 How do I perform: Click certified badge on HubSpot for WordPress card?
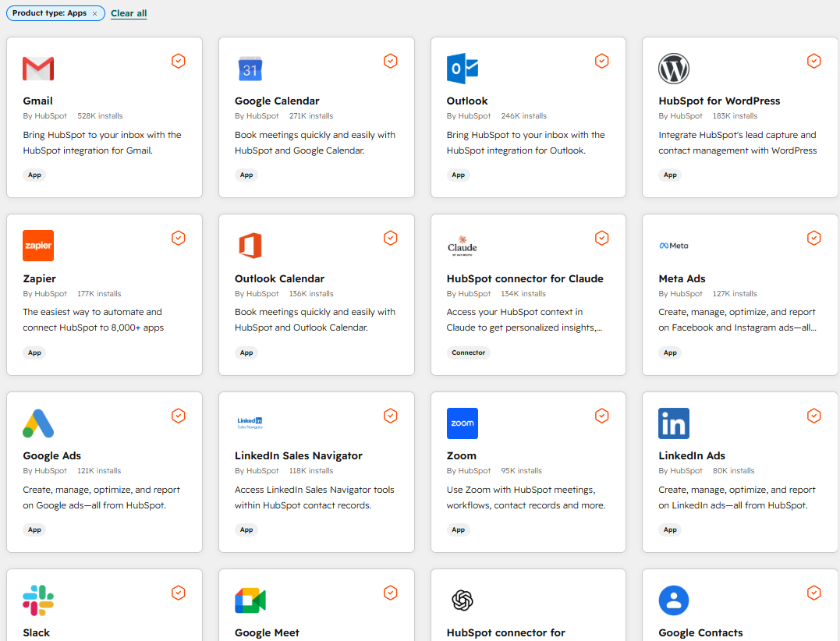[x=813, y=61]
